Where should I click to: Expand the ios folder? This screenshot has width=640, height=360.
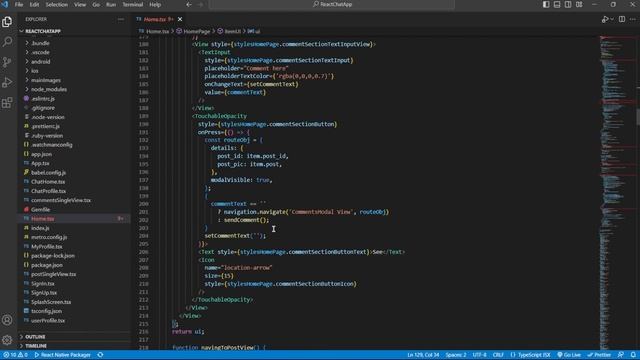[35, 71]
